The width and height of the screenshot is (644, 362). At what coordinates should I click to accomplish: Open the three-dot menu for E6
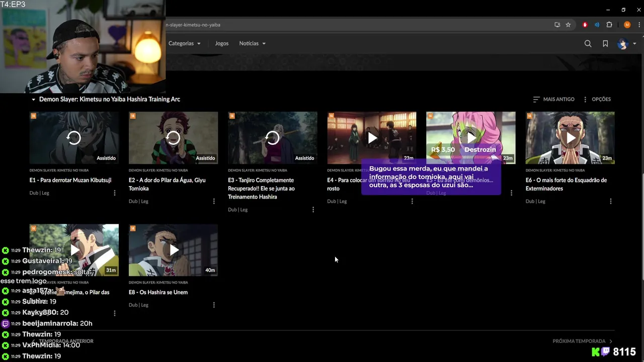pos(611,202)
